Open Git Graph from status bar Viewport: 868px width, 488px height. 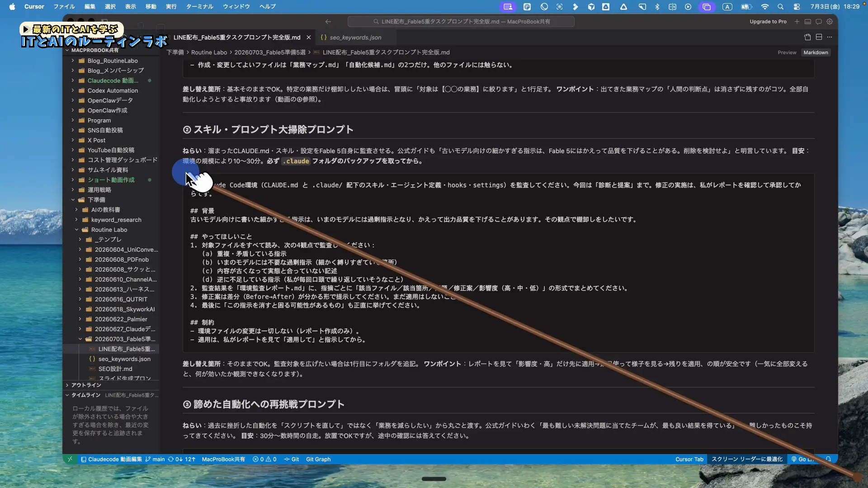(x=318, y=459)
